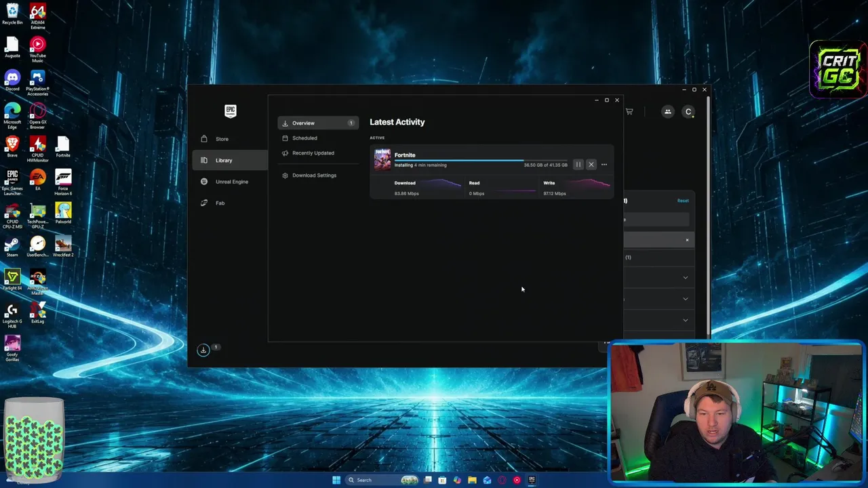Open Opera GX Browser desktop icon

38,117
